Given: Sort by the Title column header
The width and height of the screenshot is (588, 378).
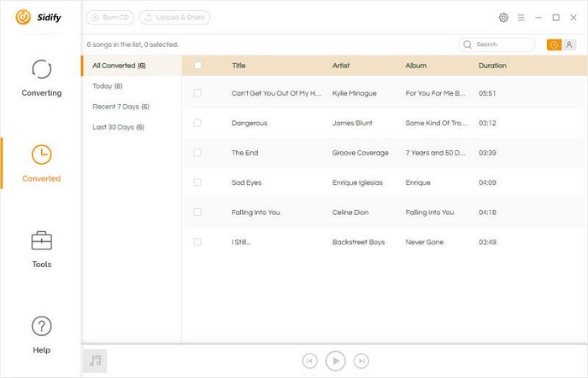Looking at the screenshot, I should 239,66.
